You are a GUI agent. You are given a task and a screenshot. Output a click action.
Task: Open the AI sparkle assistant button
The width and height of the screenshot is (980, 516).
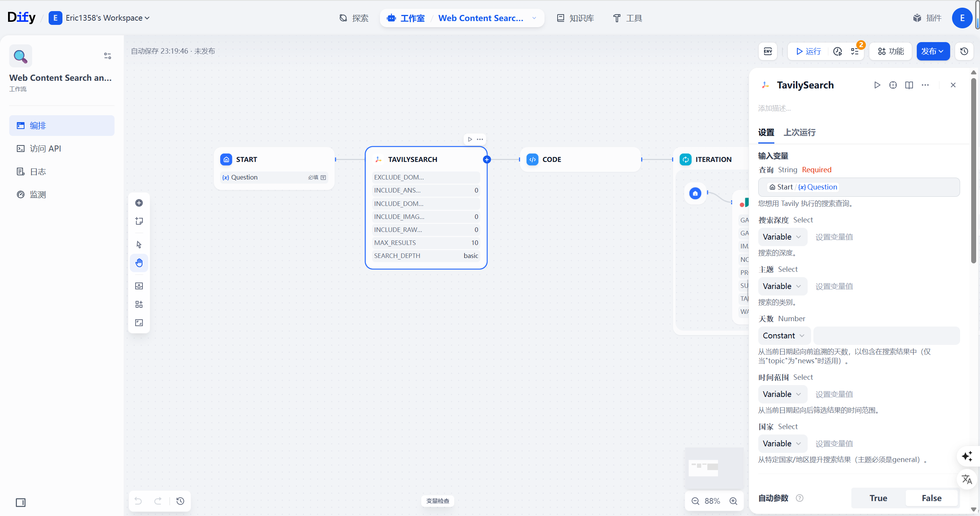(967, 456)
